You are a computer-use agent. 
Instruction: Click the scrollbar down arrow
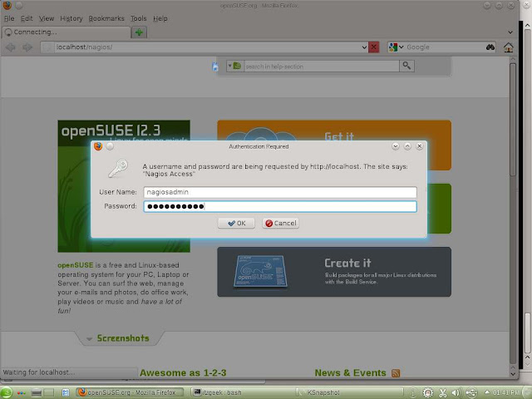coord(513,374)
